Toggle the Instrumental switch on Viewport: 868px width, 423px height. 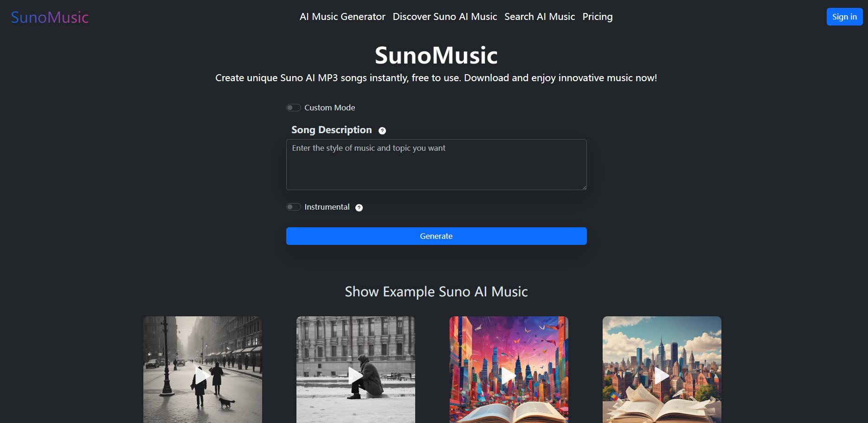pos(293,207)
